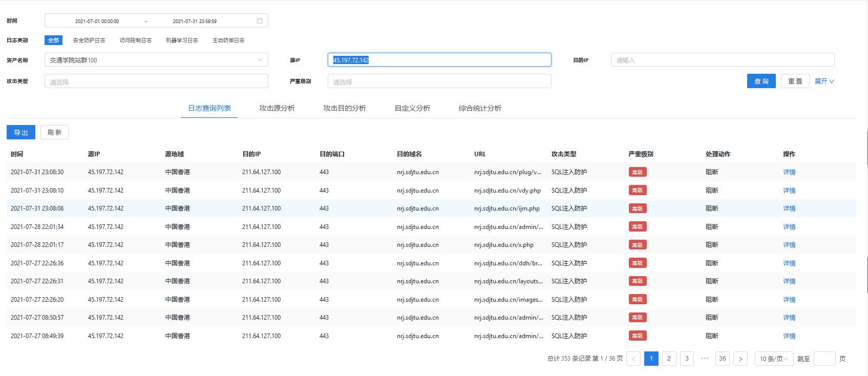This screenshot has width=868, height=376.
Task: Click the 查询 search button
Action: click(761, 81)
